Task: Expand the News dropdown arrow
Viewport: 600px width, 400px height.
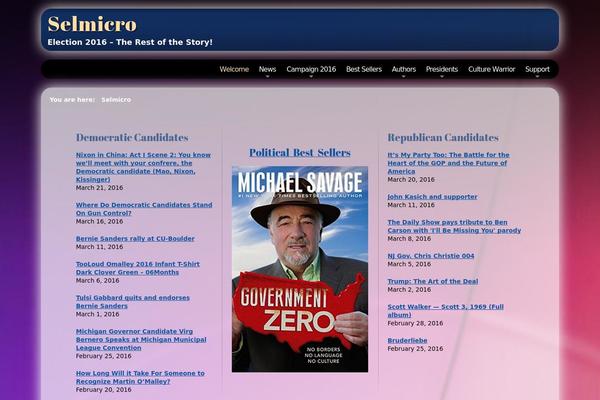Action: click(x=267, y=76)
